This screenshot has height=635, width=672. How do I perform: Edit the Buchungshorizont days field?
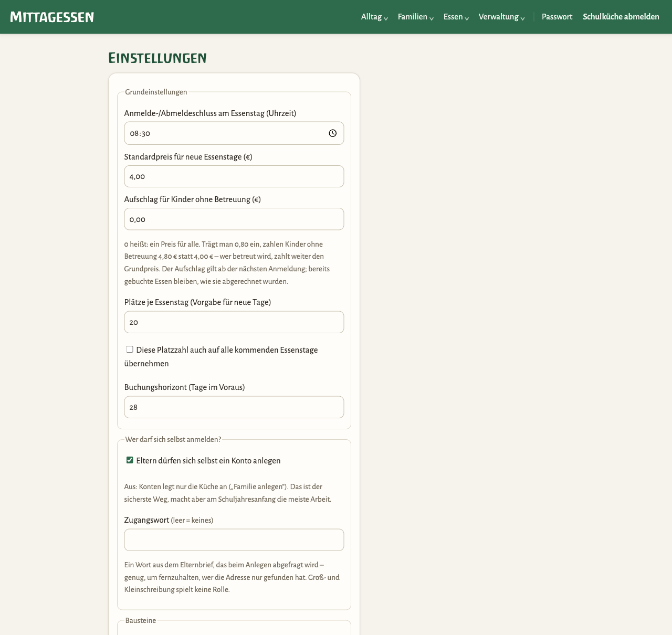[234, 407]
